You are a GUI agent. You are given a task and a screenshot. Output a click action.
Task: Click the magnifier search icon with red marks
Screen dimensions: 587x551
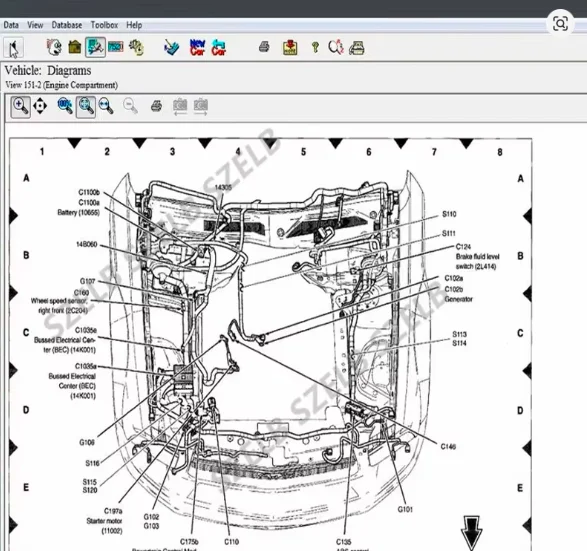tap(336, 47)
